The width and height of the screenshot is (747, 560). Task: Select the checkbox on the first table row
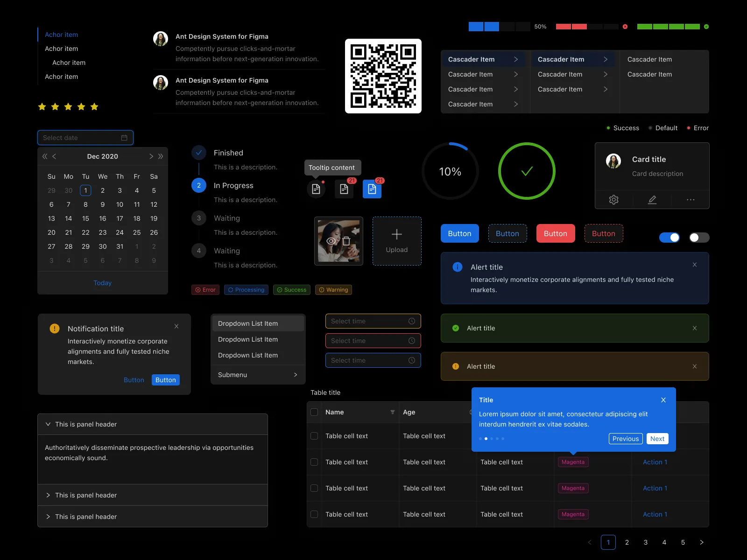[314, 436]
